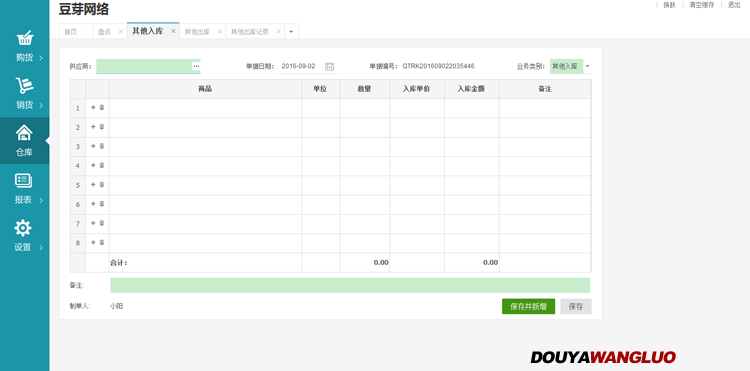Delete row 7 with trash icon
Image resolution: width=750 pixels, height=371 pixels.
click(102, 223)
